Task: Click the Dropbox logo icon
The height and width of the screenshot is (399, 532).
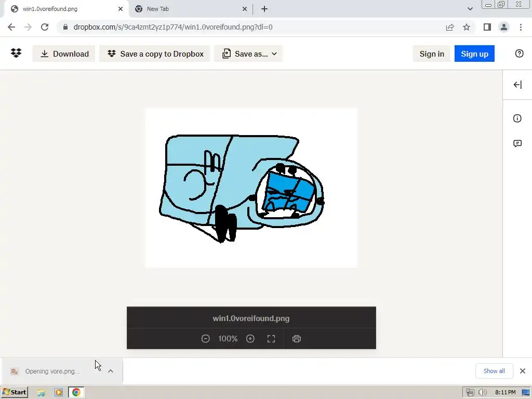Action: (16, 54)
